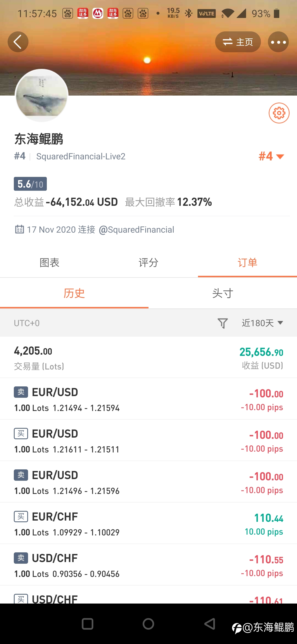This screenshot has width=297, height=644.
Task: Switch to the 评分 tab
Action: 148,263
